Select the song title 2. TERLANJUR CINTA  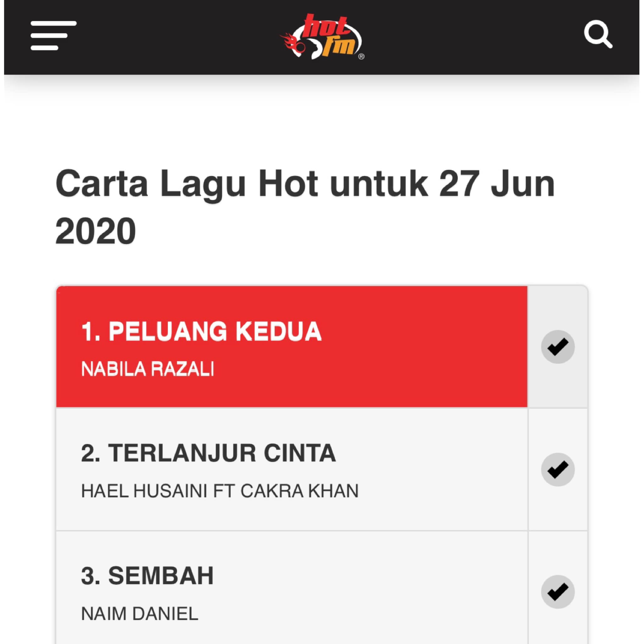(x=208, y=453)
